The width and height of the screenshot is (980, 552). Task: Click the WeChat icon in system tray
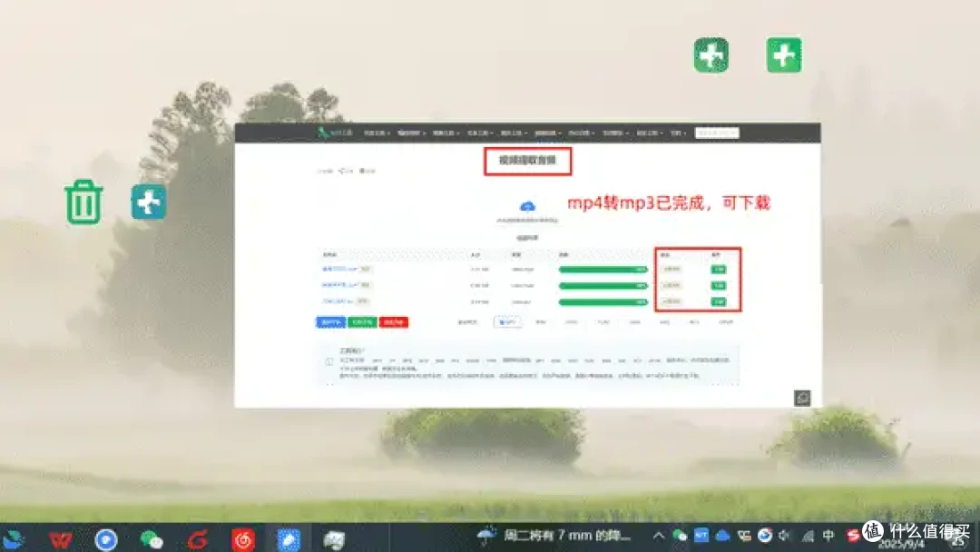(x=680, y=536)
